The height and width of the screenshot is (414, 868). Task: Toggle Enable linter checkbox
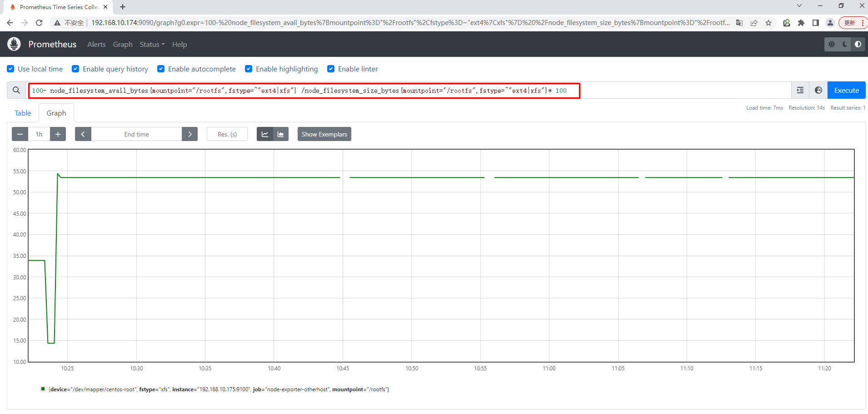(331, 69)
